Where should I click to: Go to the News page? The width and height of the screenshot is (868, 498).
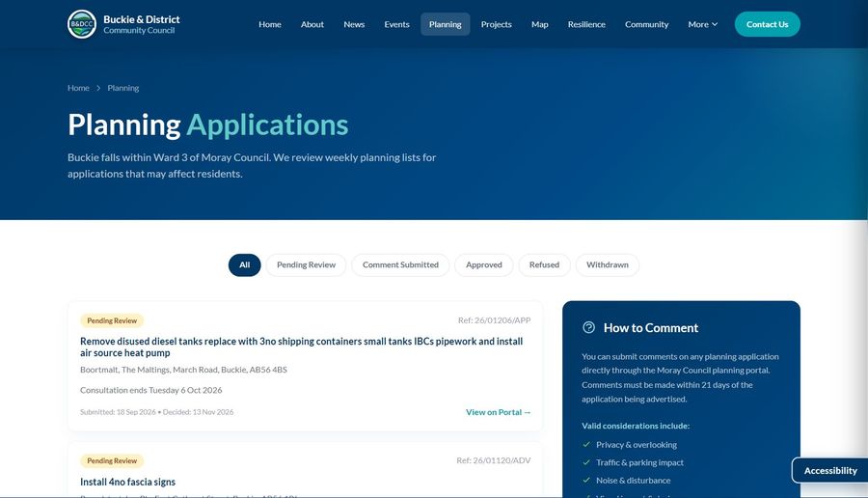(354, 24)
